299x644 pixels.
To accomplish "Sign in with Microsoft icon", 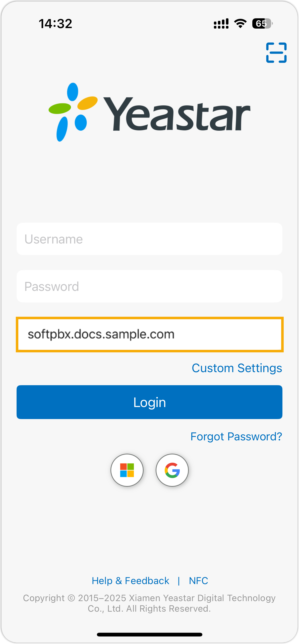I will [x=127, y=470].
